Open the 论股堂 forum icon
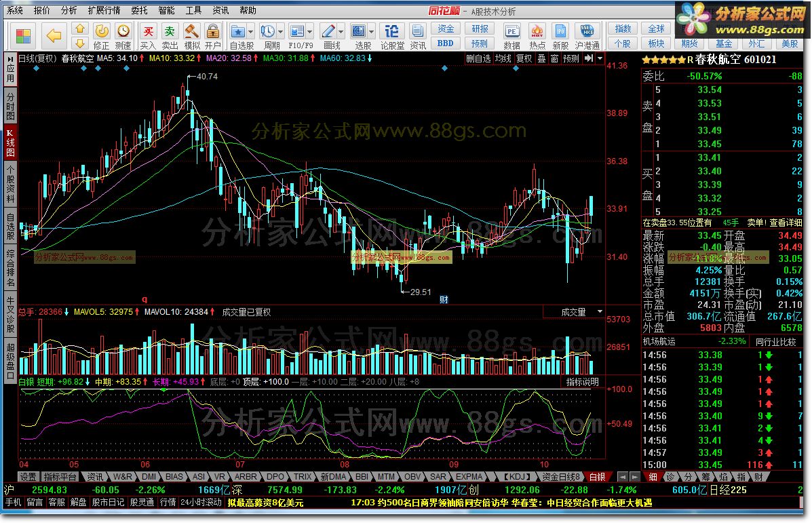Viewport: 812px width, 523px height. pyautogui.click(x=392, y=32)
